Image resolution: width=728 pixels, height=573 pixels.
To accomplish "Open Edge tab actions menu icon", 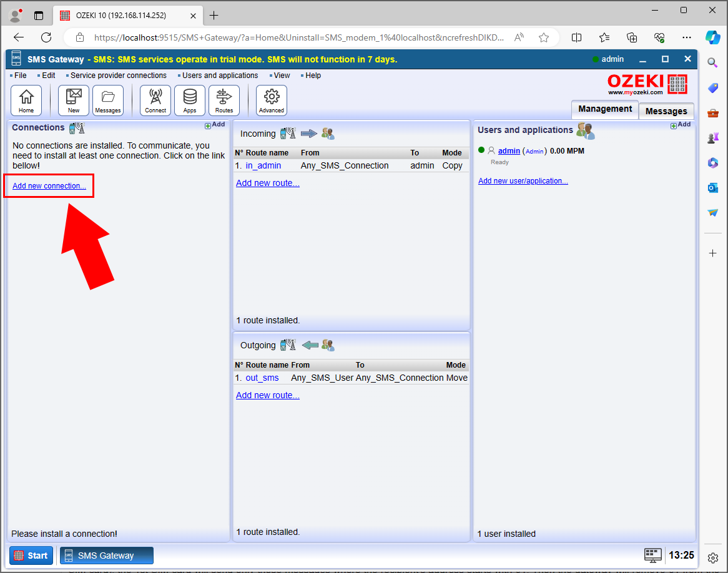I will pyautogui.click(x=39, y=16).
